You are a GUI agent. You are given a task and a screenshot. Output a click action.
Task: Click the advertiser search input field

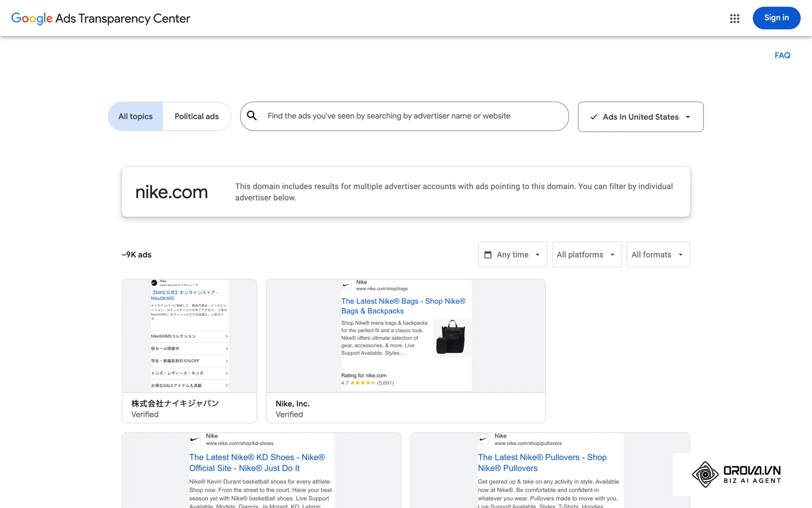(404, 116)
